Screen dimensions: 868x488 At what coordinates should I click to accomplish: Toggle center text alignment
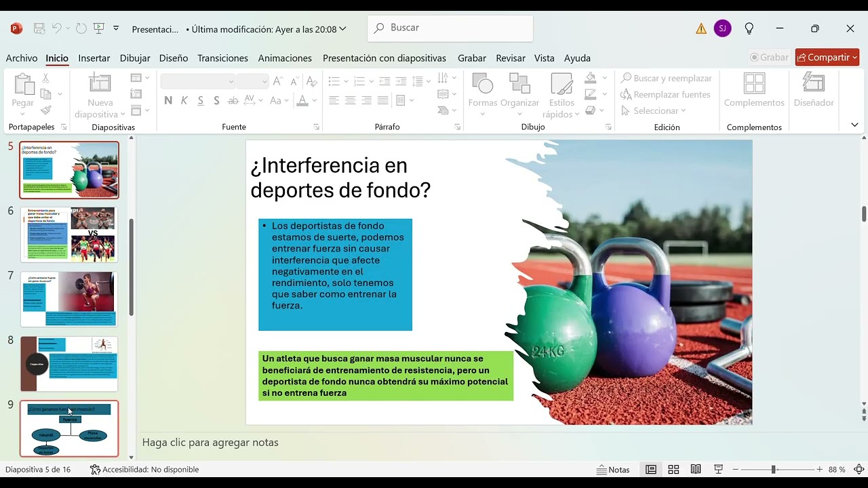point(350,100)
